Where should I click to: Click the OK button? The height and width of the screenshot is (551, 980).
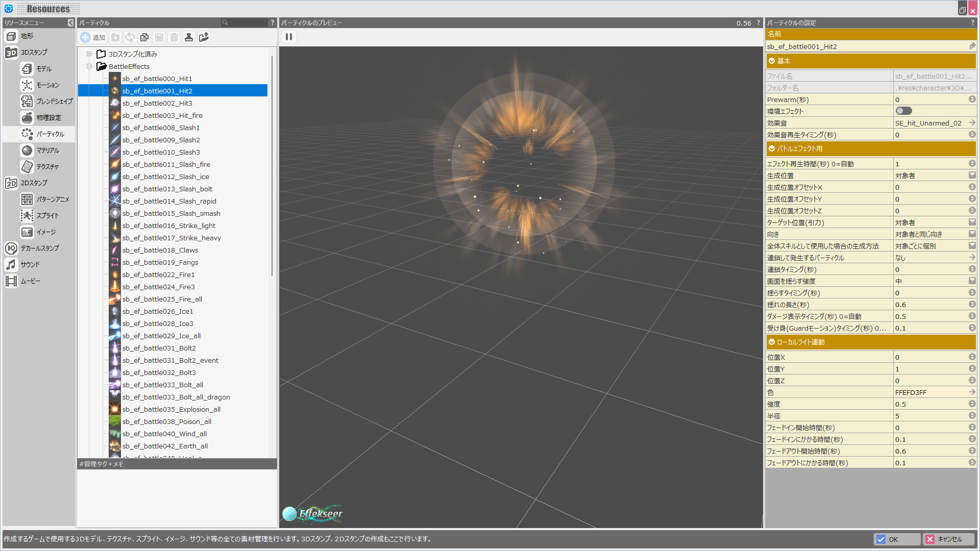pyautogui.click(x=897, y=539)
